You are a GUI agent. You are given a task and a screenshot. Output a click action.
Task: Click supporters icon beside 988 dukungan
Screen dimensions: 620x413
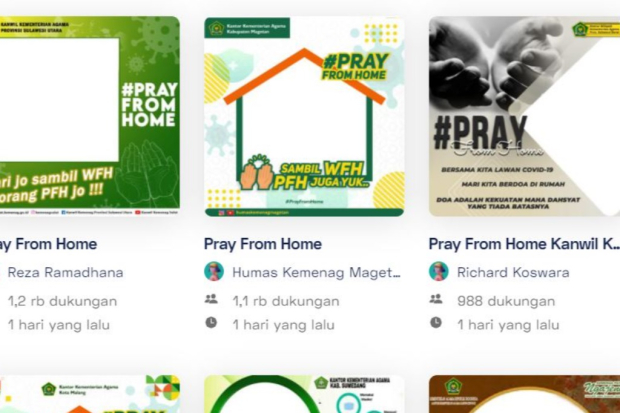[436, 299]
